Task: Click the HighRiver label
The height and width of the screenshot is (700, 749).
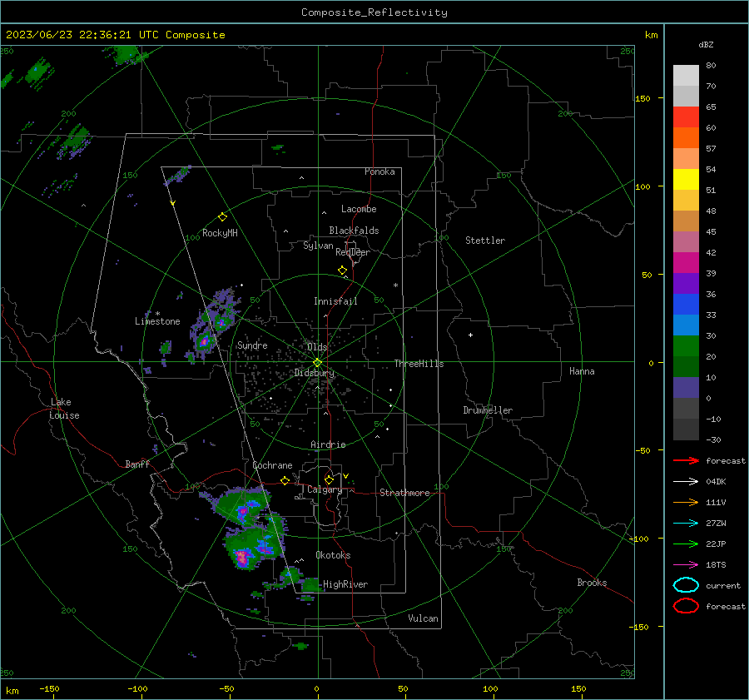Action: 345,584
